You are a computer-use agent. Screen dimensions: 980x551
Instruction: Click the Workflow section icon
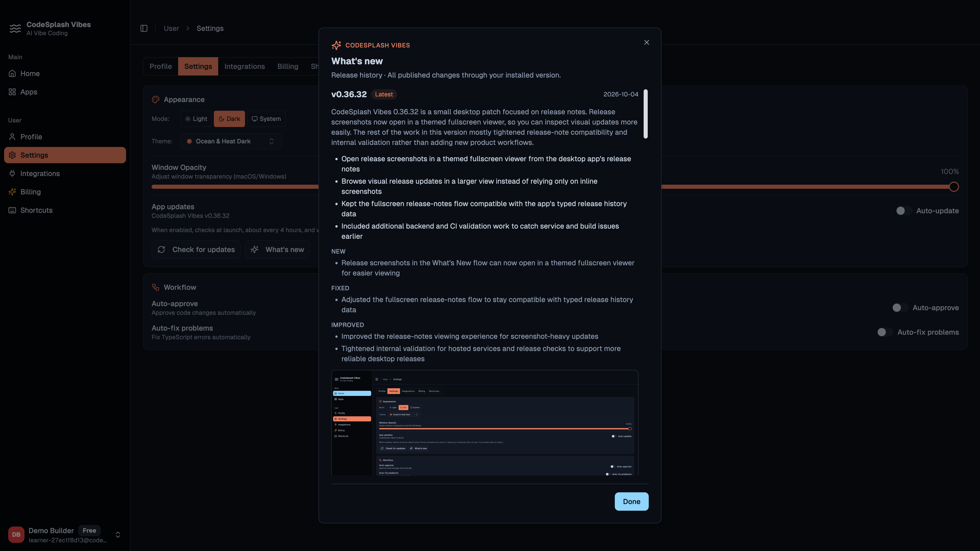(156, 287)
